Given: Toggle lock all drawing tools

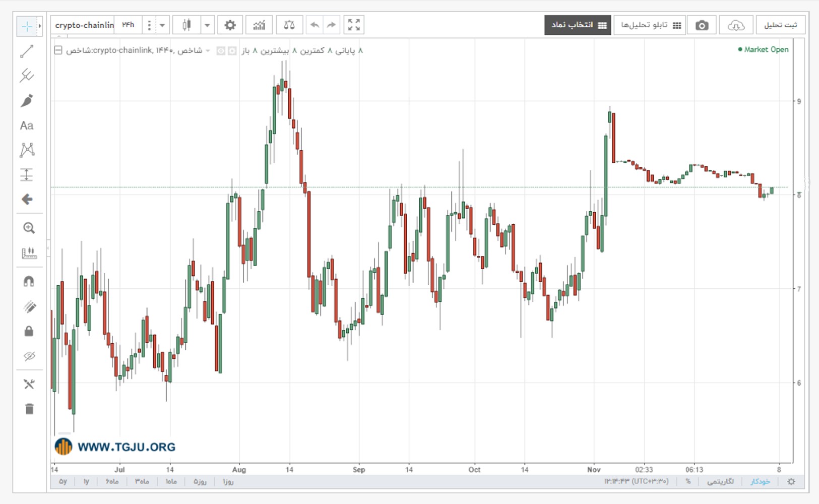Looking at the screenshot, I should [29, 331].
